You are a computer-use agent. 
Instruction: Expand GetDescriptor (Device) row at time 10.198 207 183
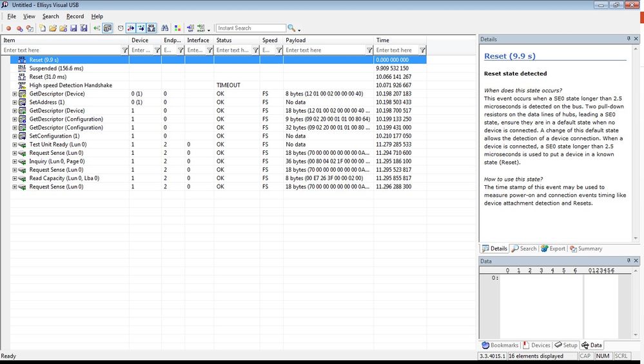click(14, 94)
